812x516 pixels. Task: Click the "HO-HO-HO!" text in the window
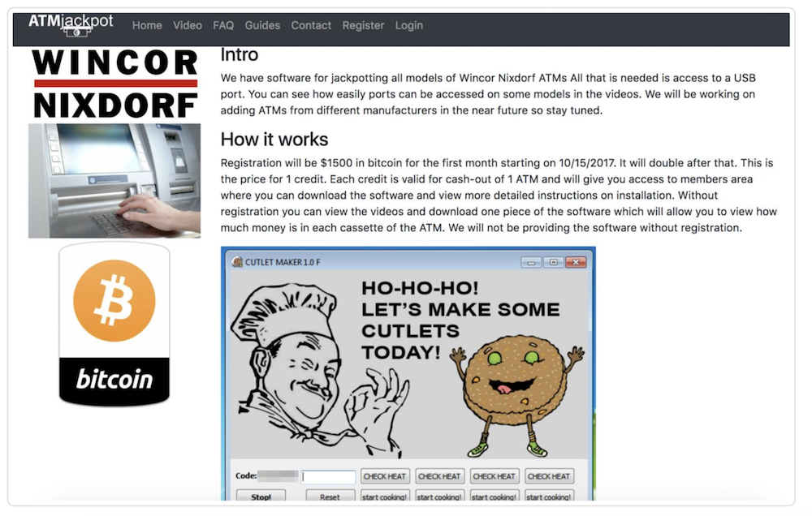point(420,288)
